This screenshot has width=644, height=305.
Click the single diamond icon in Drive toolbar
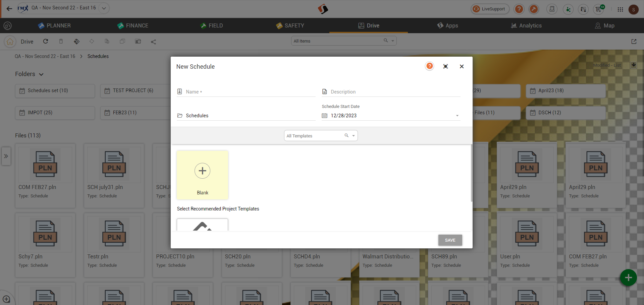click(x=92, y=41)
